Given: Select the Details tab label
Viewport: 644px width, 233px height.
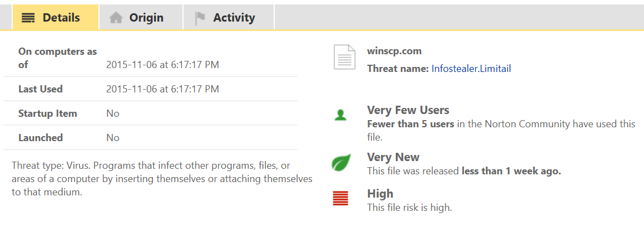Looking at the screenshot, I should [x=61, y=18].
